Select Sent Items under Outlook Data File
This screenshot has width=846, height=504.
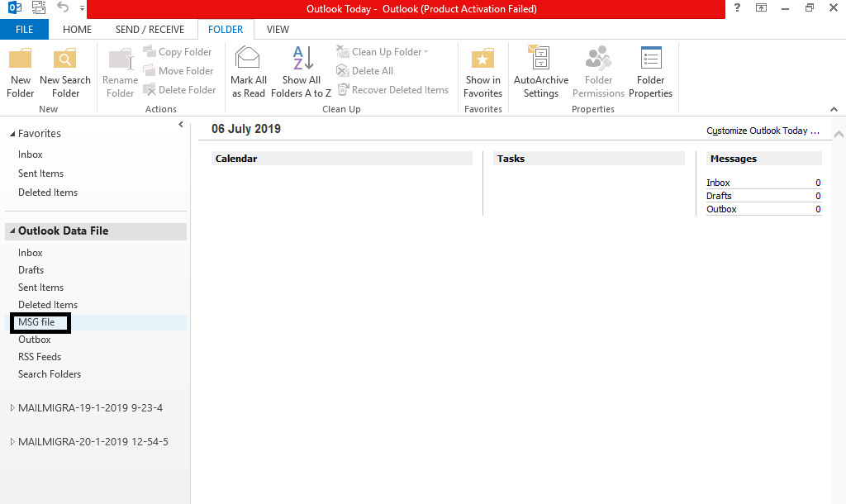click(41, 287)
